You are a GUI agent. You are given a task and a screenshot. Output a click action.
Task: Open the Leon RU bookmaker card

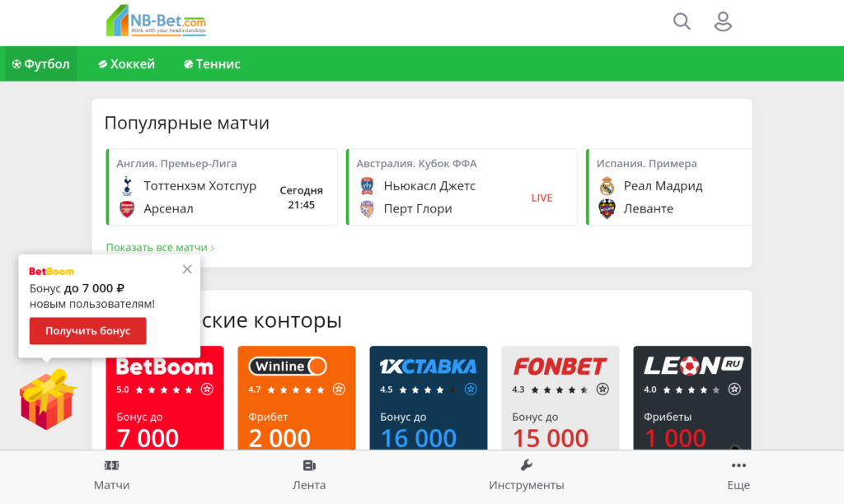pyautogui.click(x=692, y=398)
